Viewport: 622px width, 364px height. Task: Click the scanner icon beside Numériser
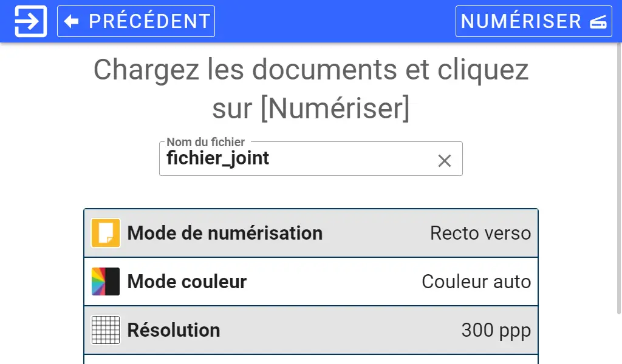tap(598, 21)
